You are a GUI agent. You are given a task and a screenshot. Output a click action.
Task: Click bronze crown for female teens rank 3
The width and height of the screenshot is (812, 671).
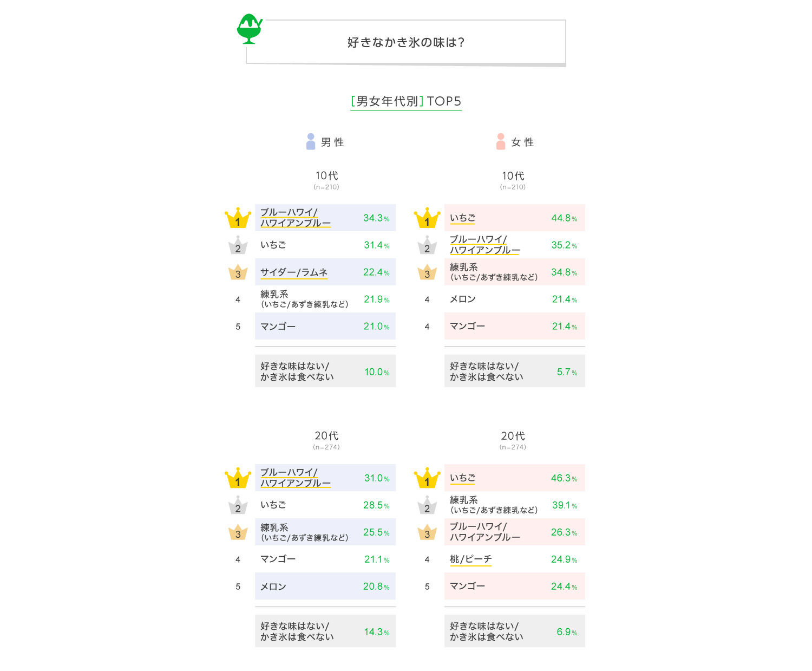427,272
